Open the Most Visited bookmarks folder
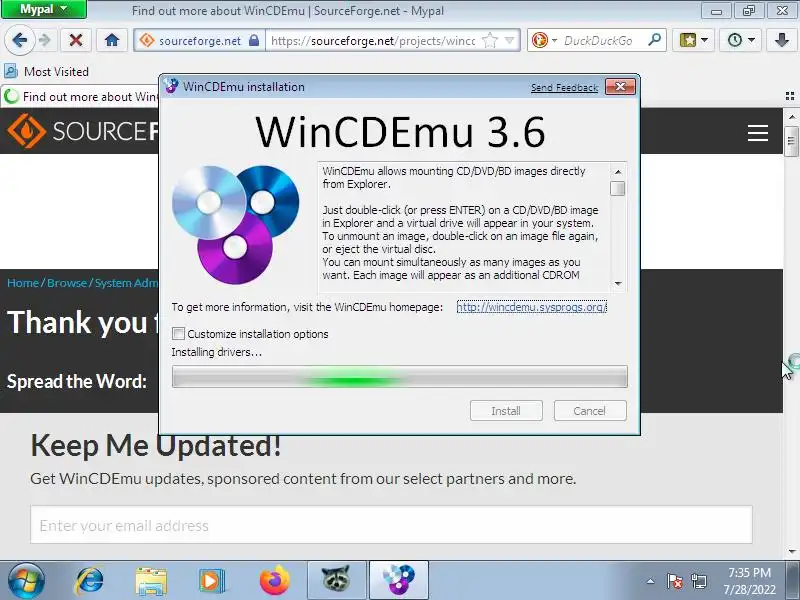This screenshot has width=800, height=600. pos(46,71)
